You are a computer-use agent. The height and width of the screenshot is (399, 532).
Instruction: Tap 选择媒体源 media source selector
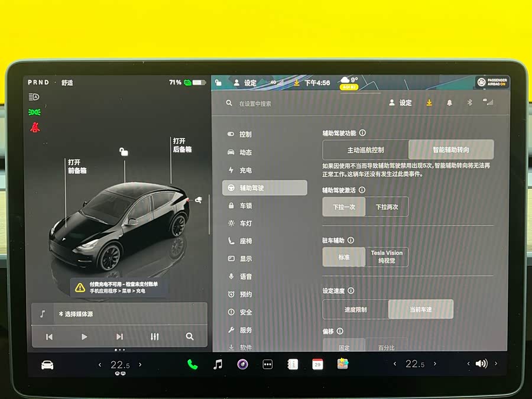119,314
